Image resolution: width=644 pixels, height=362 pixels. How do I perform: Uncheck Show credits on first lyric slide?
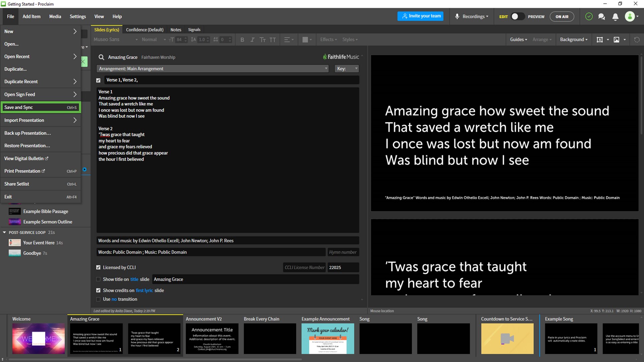(98, 290)
